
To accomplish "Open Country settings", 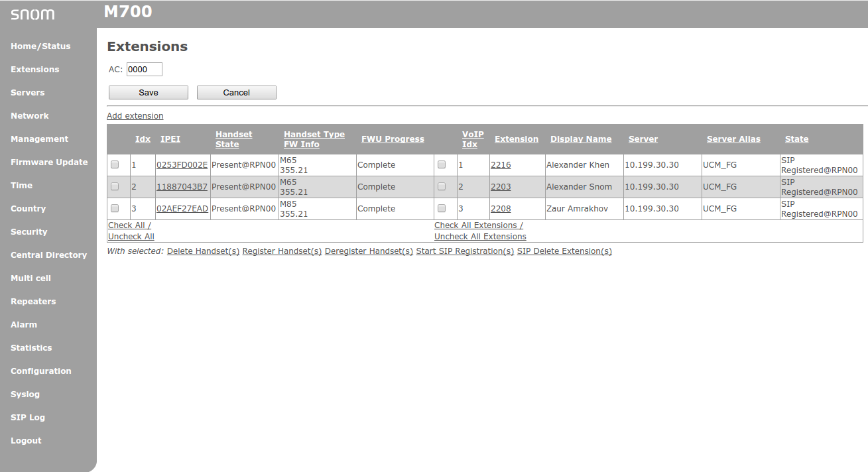I will click(x=29, y=209).
